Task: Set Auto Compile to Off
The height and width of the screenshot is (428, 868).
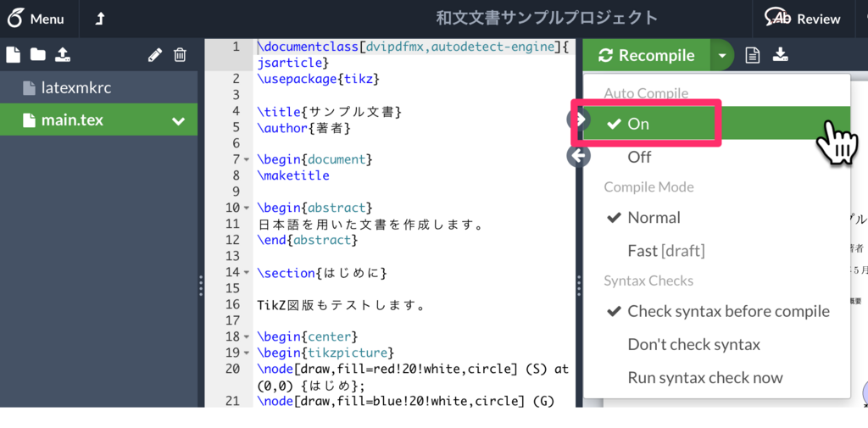Action: (x=716, y=158)
